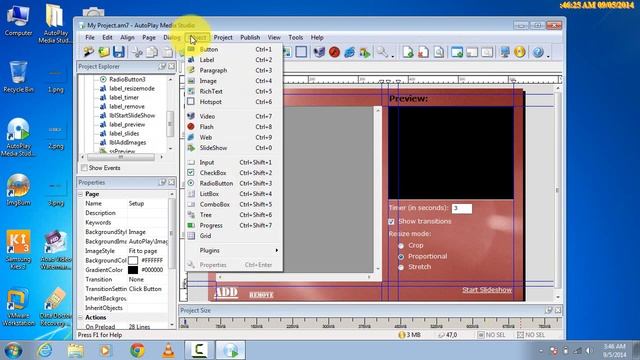Select RadioButton3 in Project Explorer
This screenshot has width=640, height=360.
127,79
